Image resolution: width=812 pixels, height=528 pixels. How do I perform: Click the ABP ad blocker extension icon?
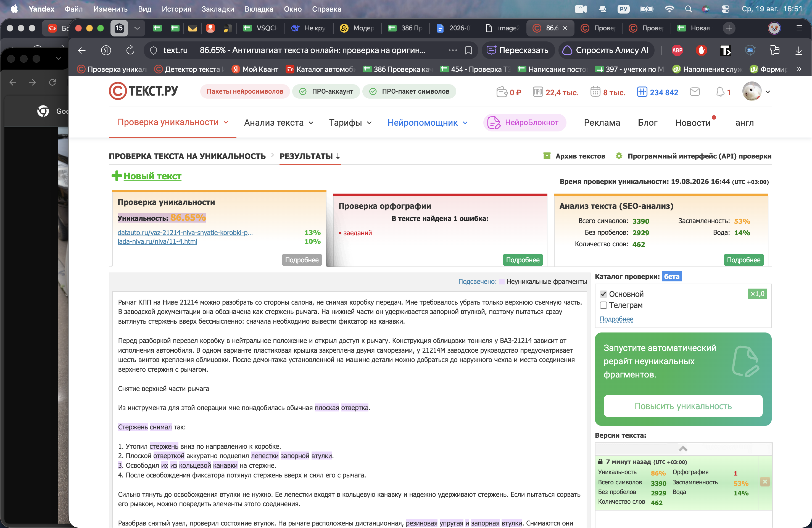(x=677, y=51)
